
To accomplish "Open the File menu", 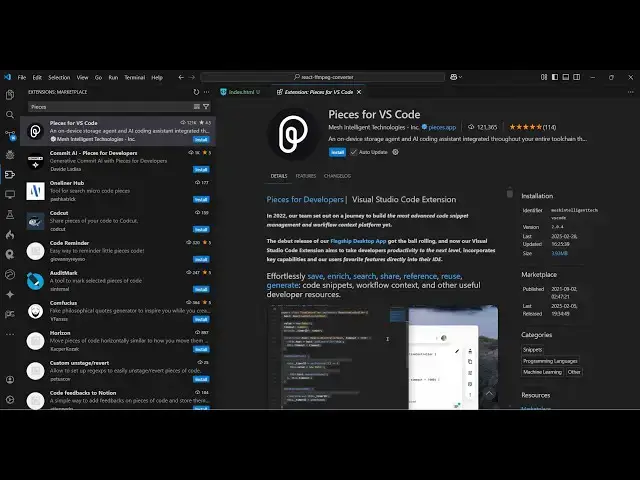I will [22, 78].
